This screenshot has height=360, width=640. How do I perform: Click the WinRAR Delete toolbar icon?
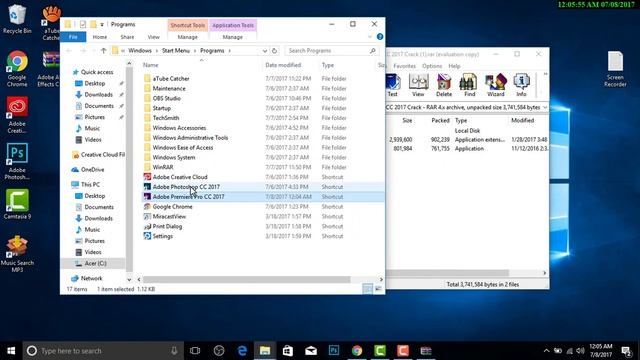[x=444, y=85]
